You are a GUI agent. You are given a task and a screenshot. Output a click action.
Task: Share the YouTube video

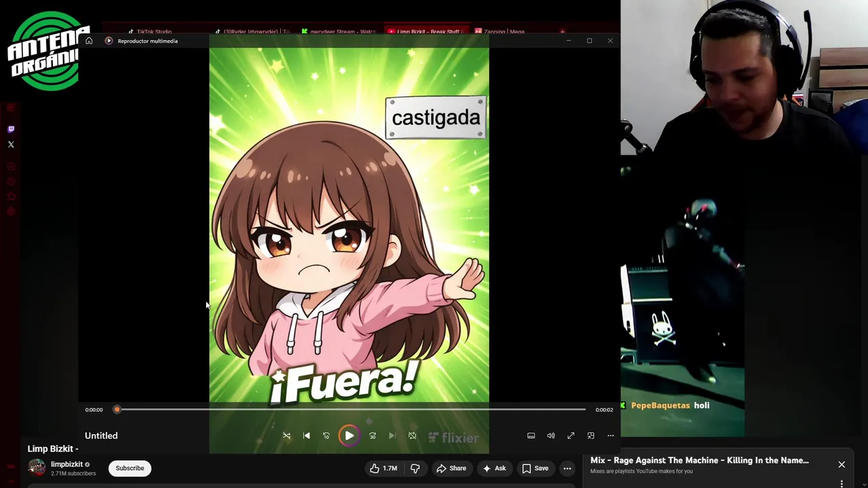[x=451, y=468]
